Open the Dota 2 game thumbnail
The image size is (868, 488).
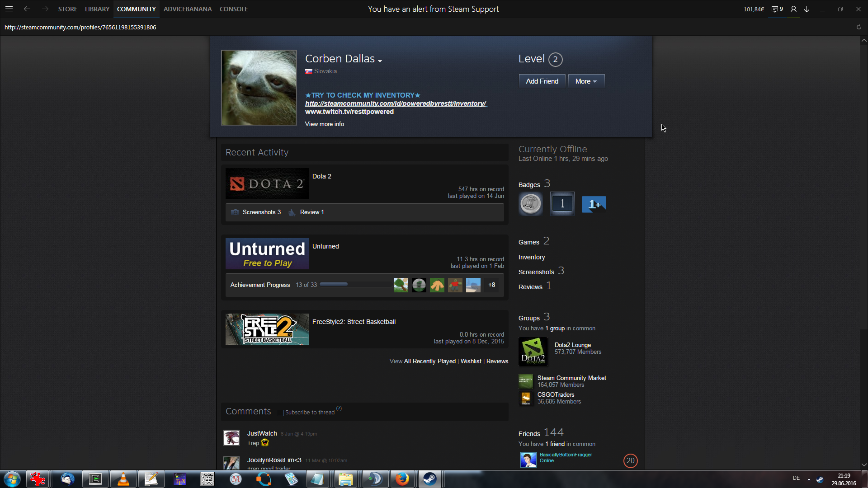267,184
